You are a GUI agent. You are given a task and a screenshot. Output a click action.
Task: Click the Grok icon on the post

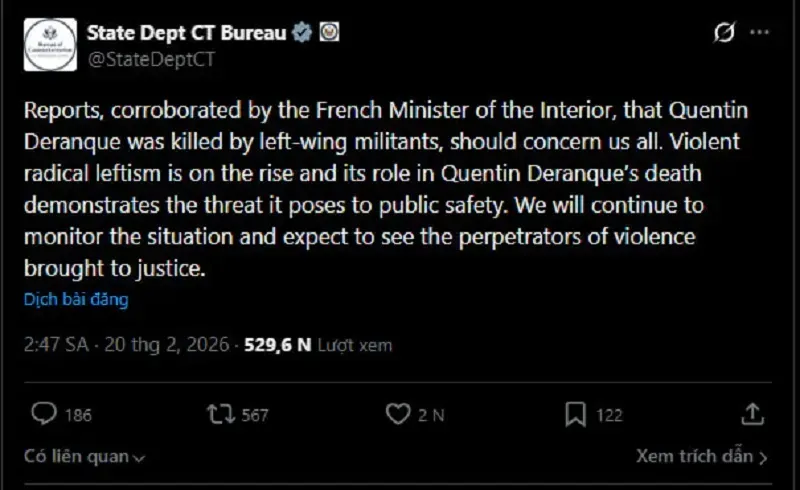click(724, 33)
